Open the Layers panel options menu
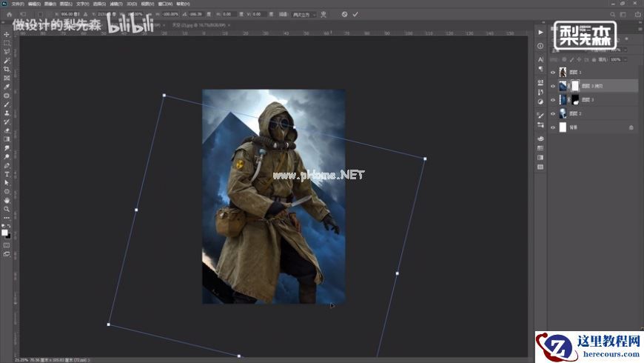 [x=640, y=29]
